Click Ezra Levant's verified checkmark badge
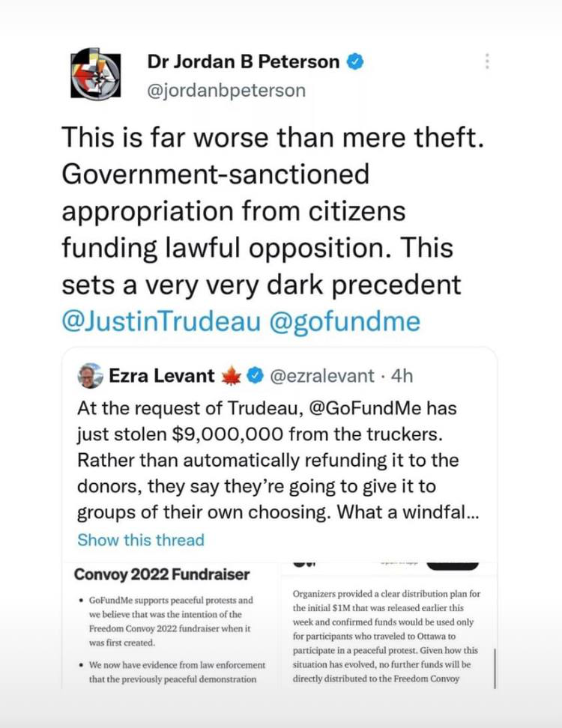 pos(254,376)
